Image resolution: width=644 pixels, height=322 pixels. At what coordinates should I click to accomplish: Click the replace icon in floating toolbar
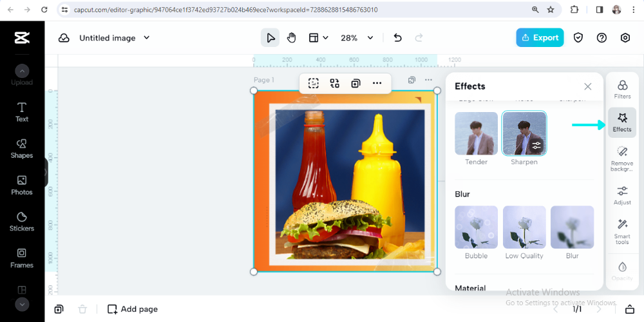pyautogui.click(x=335, y=83)
